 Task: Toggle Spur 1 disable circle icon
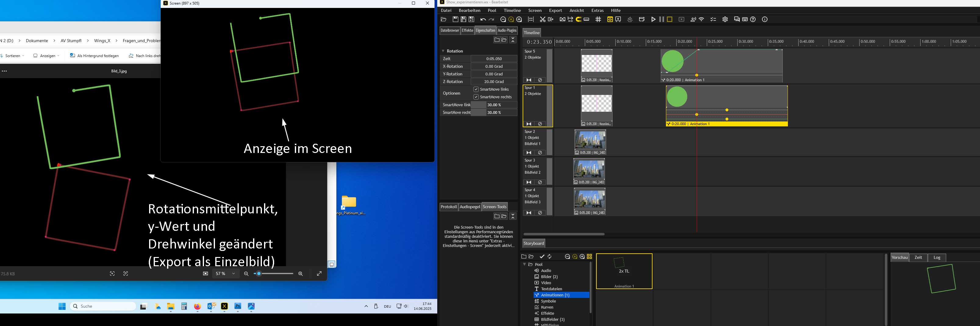pyautogui.click(x=540, y=124)
